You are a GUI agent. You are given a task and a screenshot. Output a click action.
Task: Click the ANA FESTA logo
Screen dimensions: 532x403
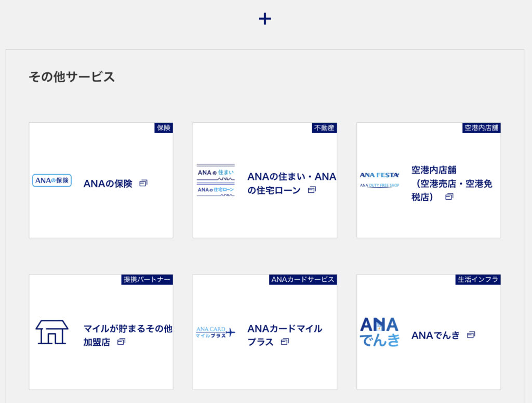pos(379,179)
